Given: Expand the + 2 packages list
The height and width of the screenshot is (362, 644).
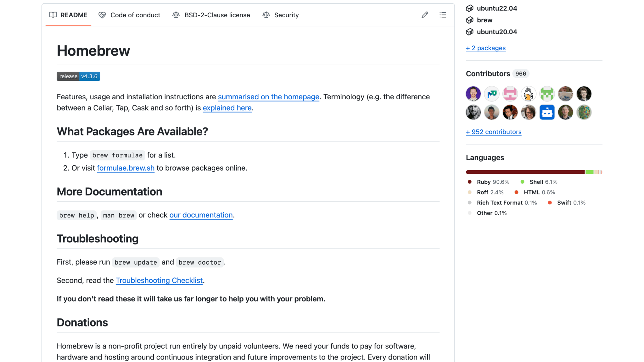Looking at the screenshot, I should click(x=485, y=48).
